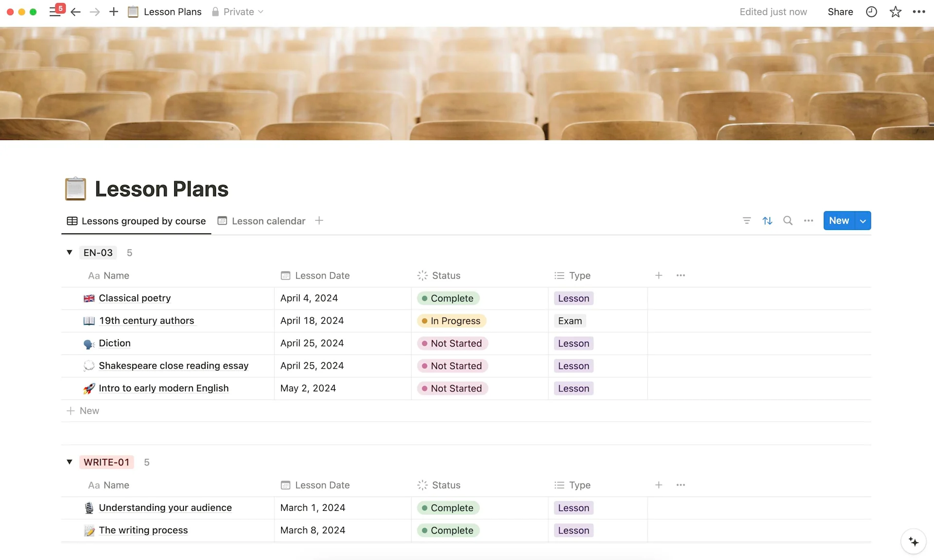934x560 pixels.
Task: Collapse the EN-03 group
Action: [x=69, y=252]
